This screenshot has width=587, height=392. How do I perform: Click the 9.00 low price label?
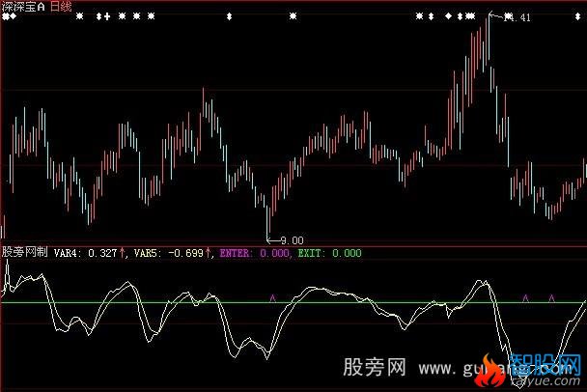292,240
